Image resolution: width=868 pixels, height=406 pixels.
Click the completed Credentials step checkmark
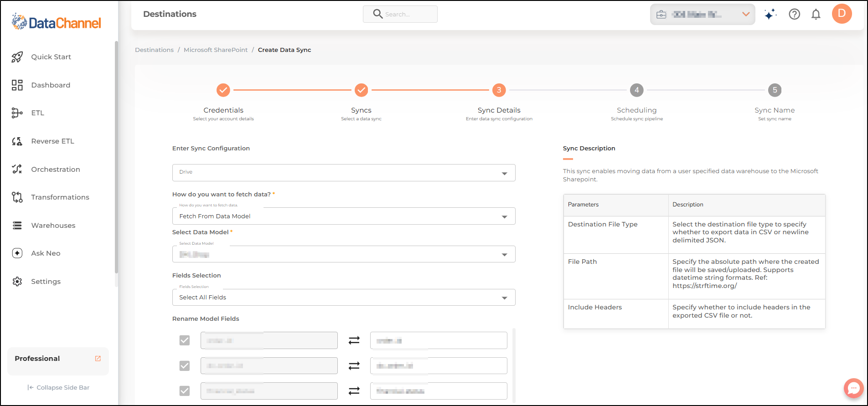coord(223,90)
